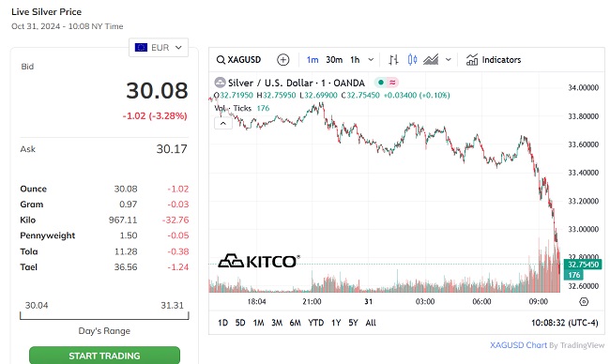Open the XAGUSD Chart TradingView link
Screen dimensions: 610x364
click(518, 345)
